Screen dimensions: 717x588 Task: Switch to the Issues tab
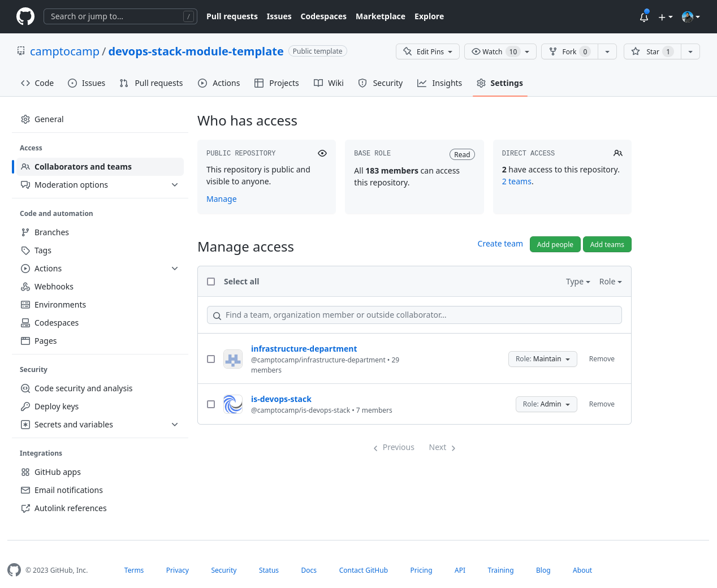click(x=87, y=83)
